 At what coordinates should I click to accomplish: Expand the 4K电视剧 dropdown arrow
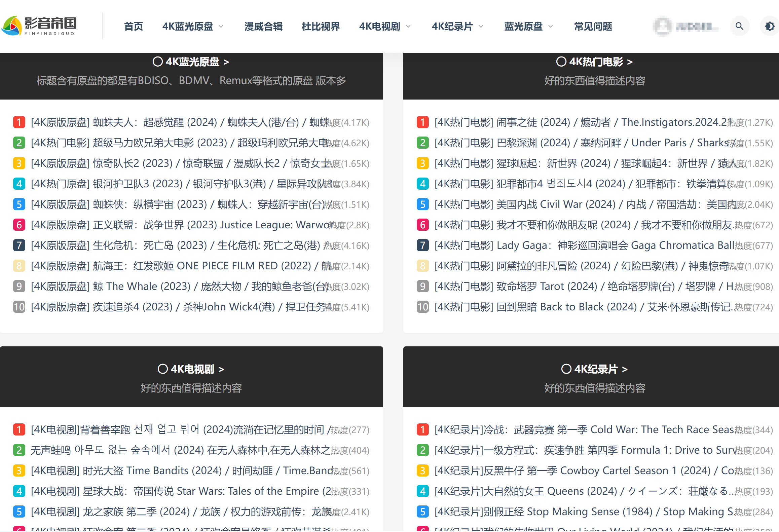click(x=408, y=26)
